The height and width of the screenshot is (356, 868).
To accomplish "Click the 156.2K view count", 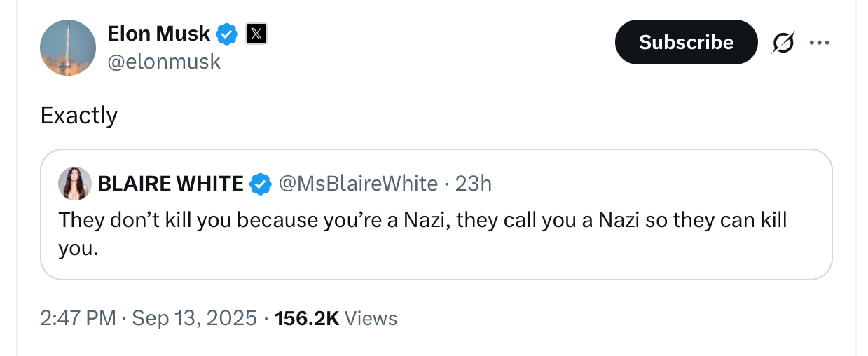I will [x=307, y=319].
